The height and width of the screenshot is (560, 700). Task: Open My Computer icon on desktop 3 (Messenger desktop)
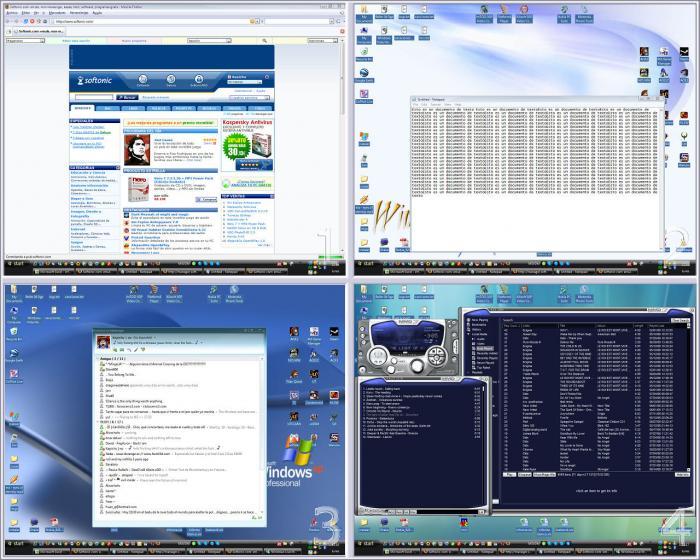14,314
